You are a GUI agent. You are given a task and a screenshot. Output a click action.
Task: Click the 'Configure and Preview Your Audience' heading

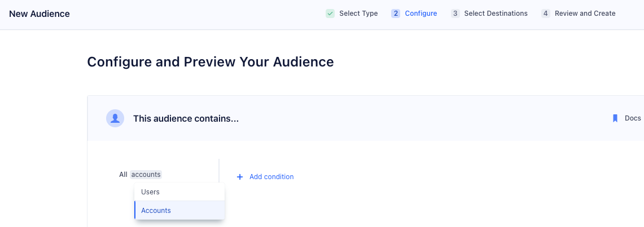click(211, 62)
